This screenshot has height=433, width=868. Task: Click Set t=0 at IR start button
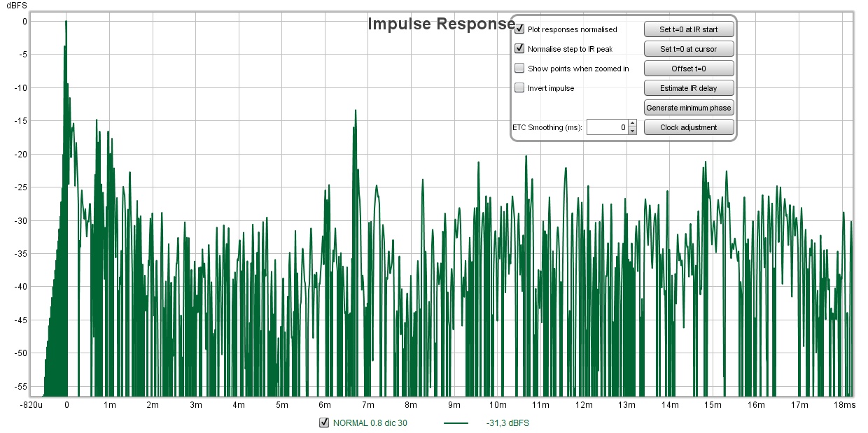pos(689,29)
